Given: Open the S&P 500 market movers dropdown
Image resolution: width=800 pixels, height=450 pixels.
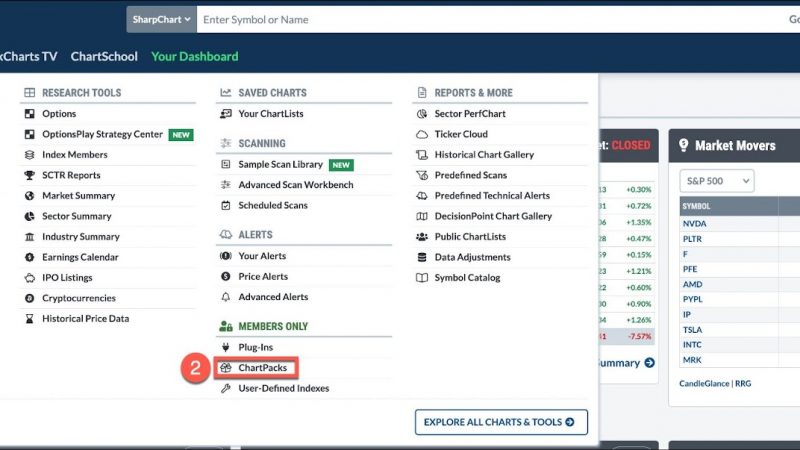Looking at the screenshot, I should pyautogui.click(x=717, y=181).
